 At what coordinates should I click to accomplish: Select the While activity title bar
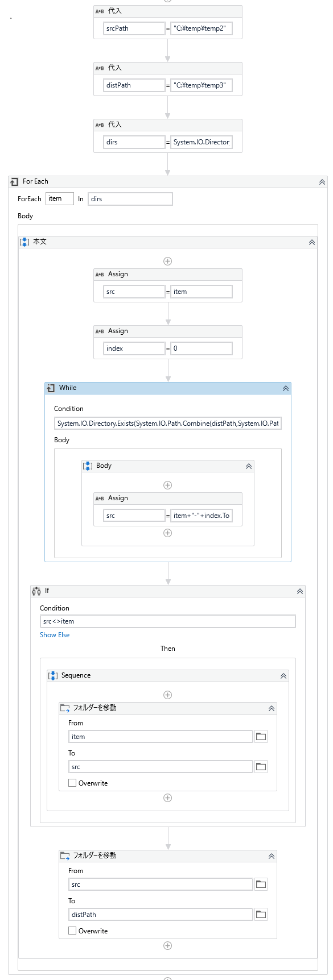(168, 388)
